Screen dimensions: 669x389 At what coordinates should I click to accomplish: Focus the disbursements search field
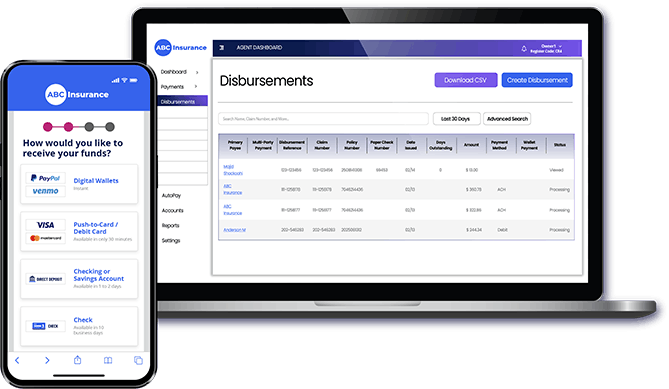pos(323,119)
